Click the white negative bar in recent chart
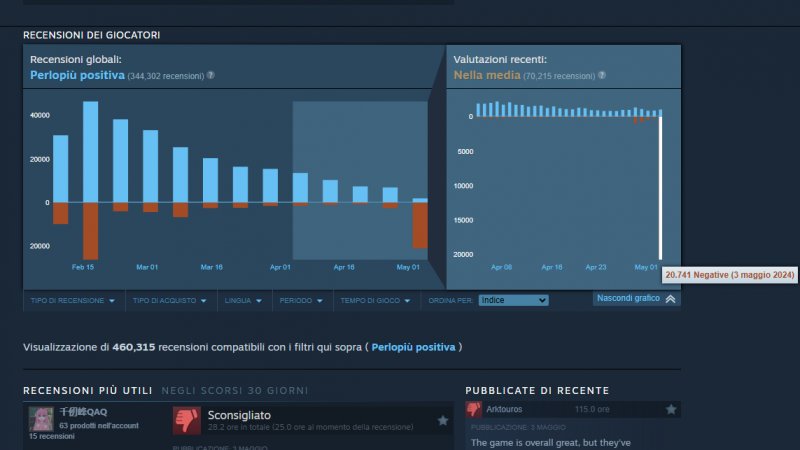Viewport: 800px width, 450px height. tap(660, 188)
